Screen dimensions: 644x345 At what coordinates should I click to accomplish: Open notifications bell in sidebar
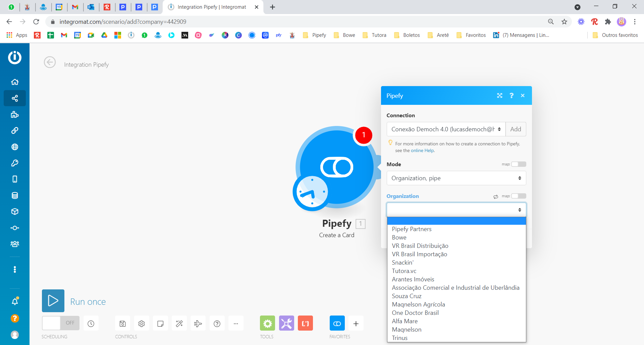pyautogui.click(x=15, y=301)
